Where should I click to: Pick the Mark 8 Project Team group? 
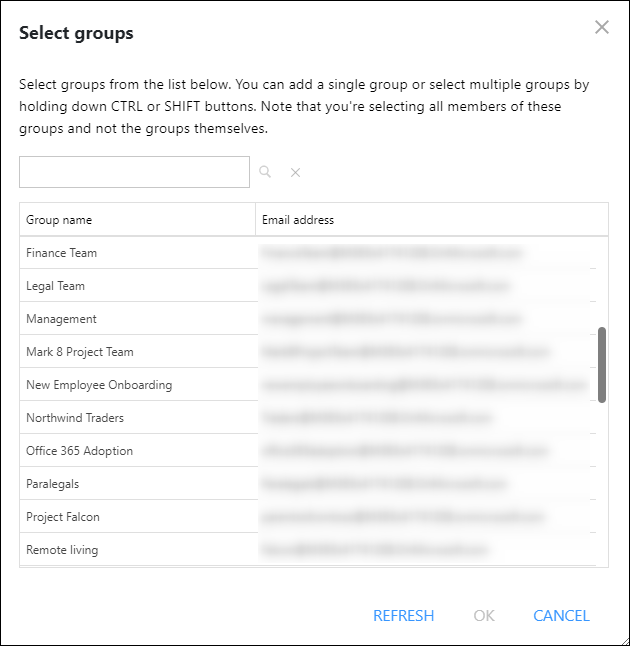pos(307,351)
